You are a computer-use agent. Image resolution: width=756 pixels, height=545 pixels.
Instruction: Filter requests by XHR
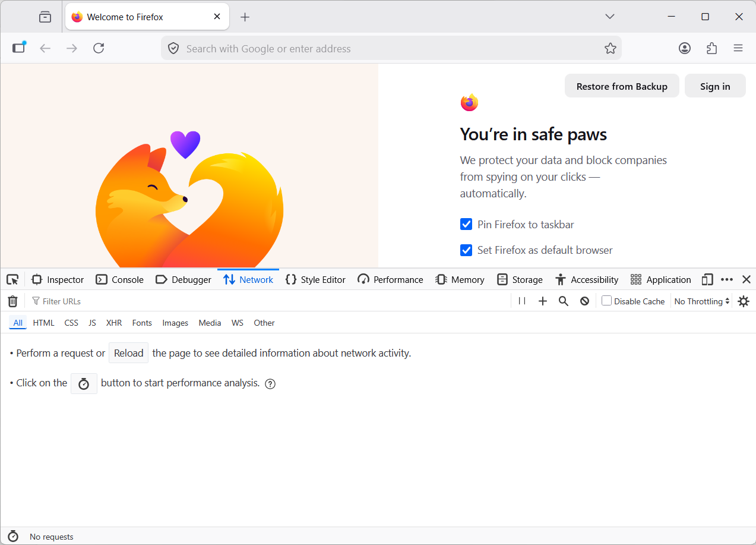point(114,323)
